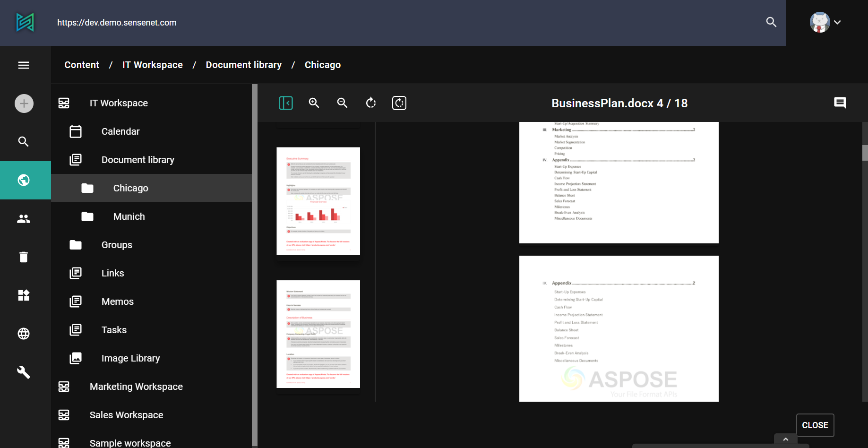Screen dimensions: 868x448
Task: Select IT Workspace in the tree
Action: click(x=151, y=103)
